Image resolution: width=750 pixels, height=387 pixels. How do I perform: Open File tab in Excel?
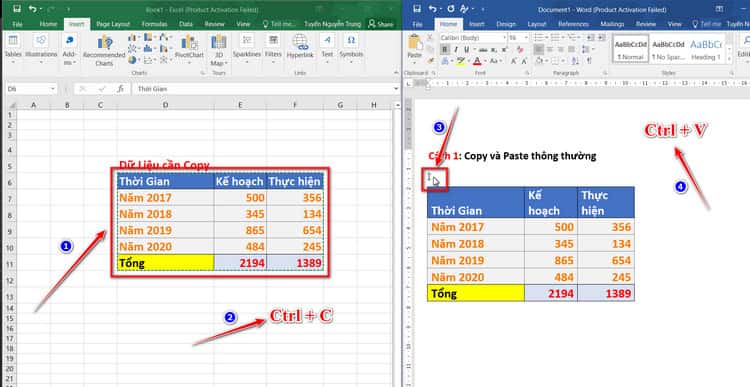click(x=17, y=24)
